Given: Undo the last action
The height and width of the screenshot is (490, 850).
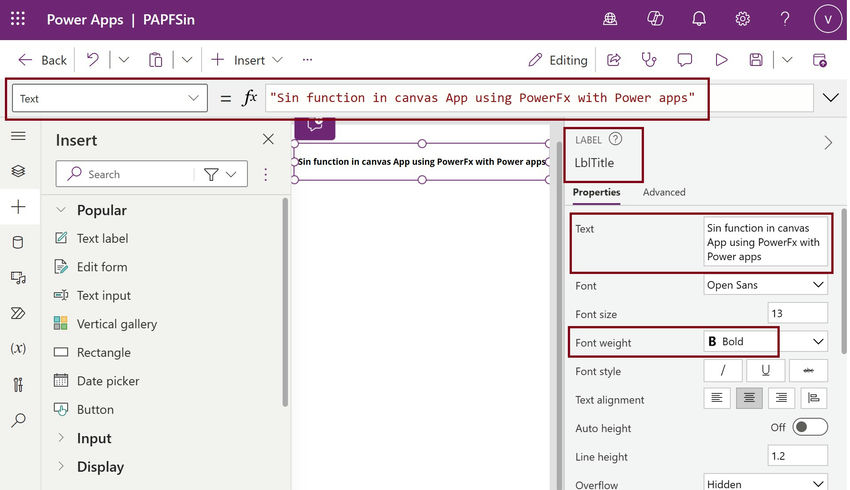Looking at the screenshot, I should [93, 60].
